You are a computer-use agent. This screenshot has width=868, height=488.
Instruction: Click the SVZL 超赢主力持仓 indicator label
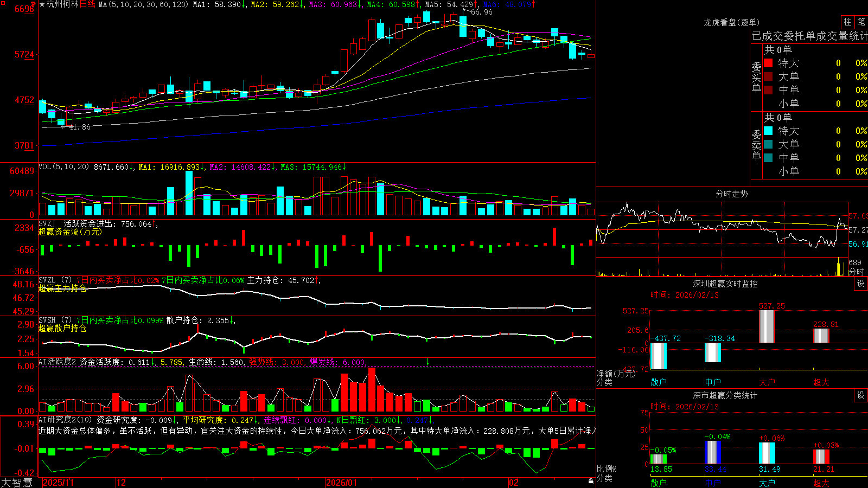62,284
